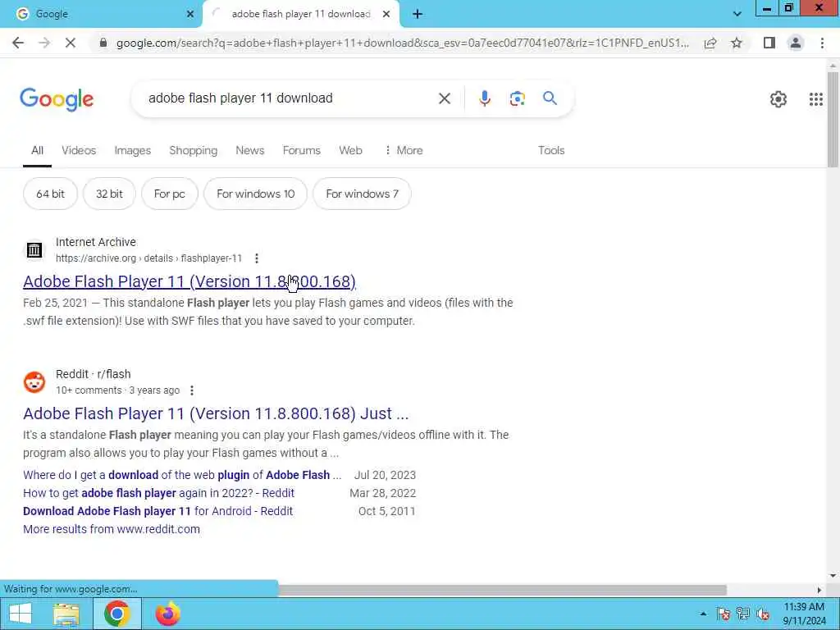
Task: Open options for Reddit result
Action: (192, 390)
